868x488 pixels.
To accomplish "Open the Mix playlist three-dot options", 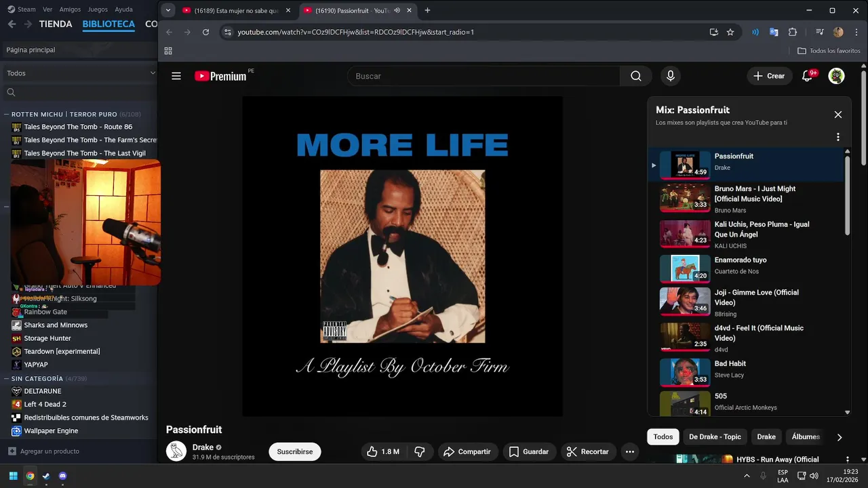I will coord(838,137).
